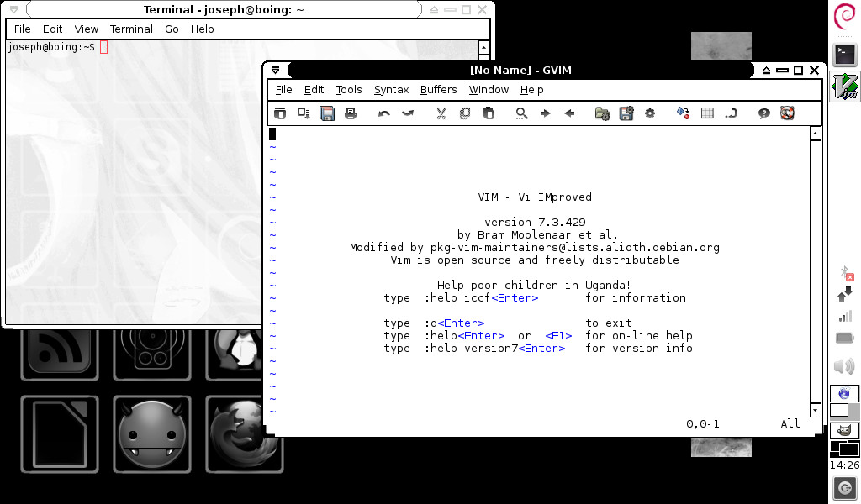Viewport: 861px width, 504px height.
Task: Click the Cut scissors icon in GVIM
Action: point(441,113)
